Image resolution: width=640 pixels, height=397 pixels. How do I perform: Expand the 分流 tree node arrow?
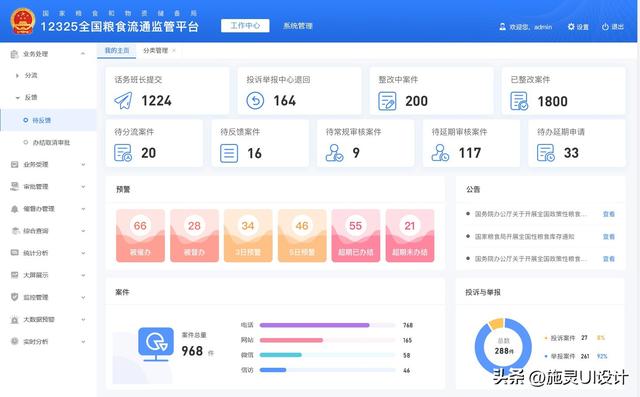coord(17,75)
